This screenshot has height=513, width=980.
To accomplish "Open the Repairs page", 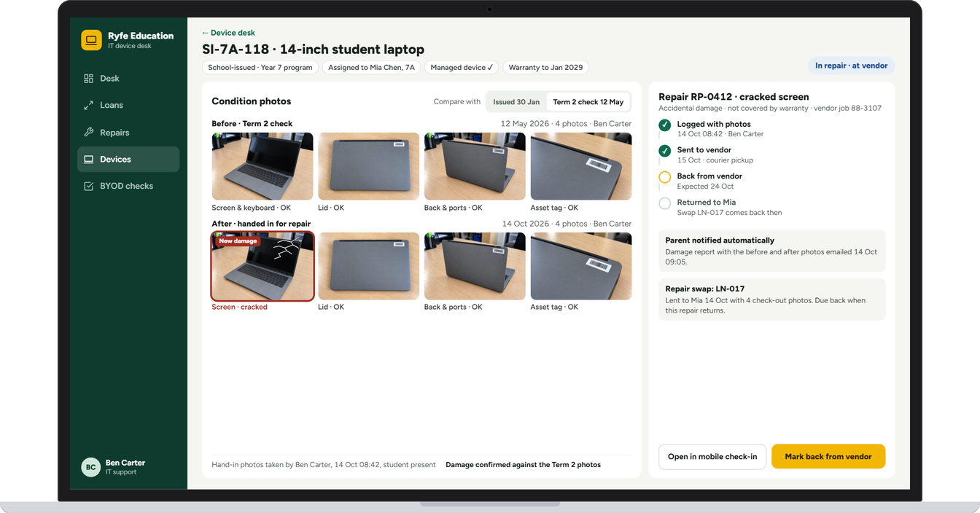I will [128, 133].
